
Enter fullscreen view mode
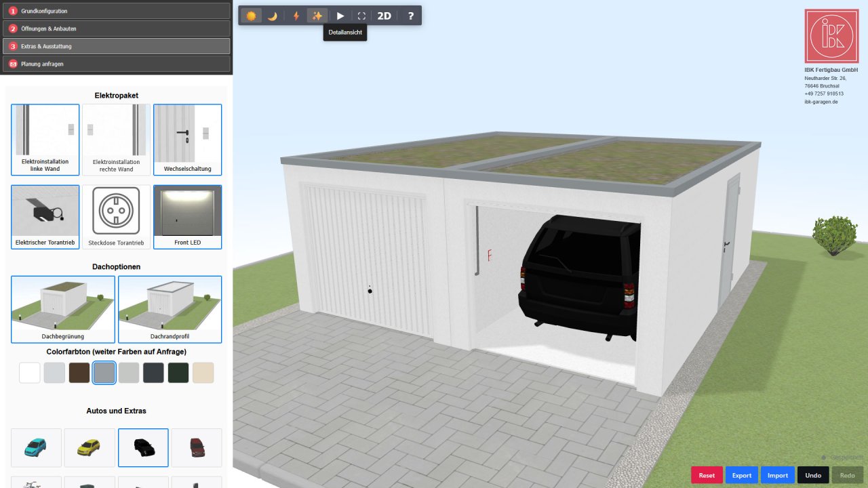(361, 16)
